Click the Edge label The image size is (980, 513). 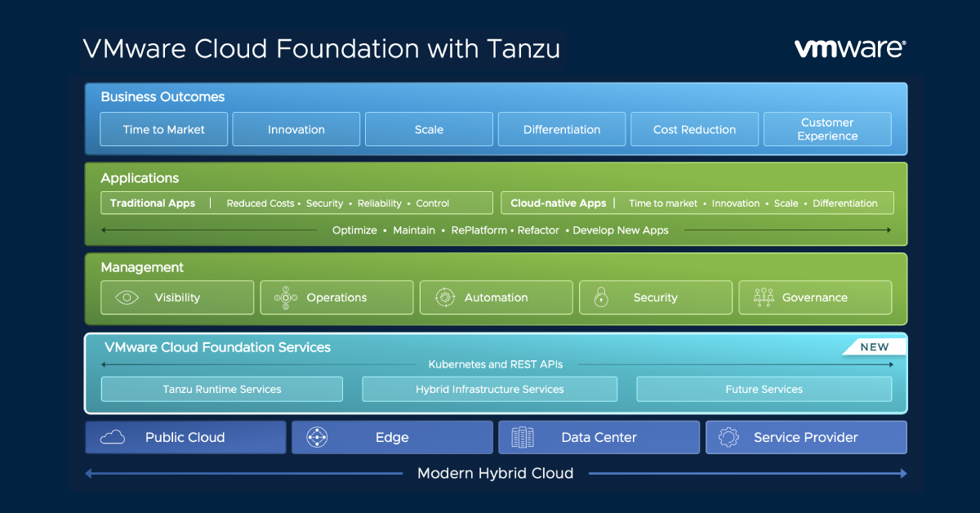[x=392, y=438]
